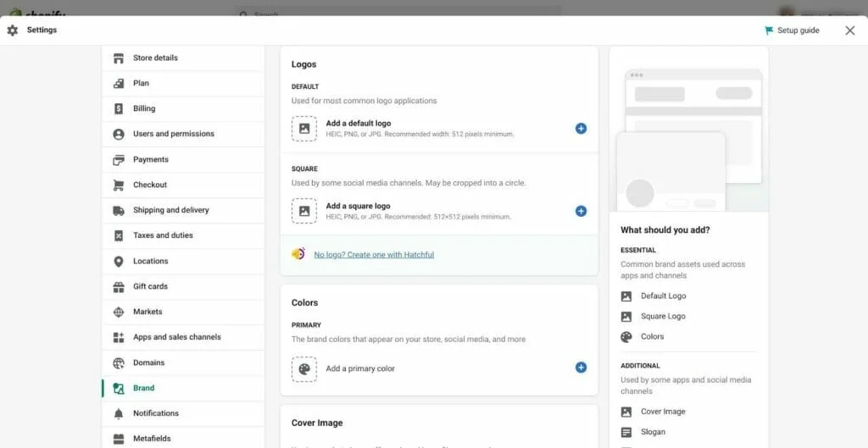
Task: Click the Metafields icon in sidebar
Action: click(119, 440)
